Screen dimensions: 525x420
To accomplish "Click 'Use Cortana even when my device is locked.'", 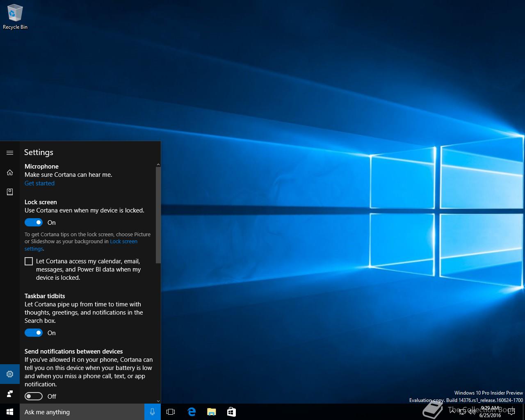I will pyautogui.click(x=84, y=210).
